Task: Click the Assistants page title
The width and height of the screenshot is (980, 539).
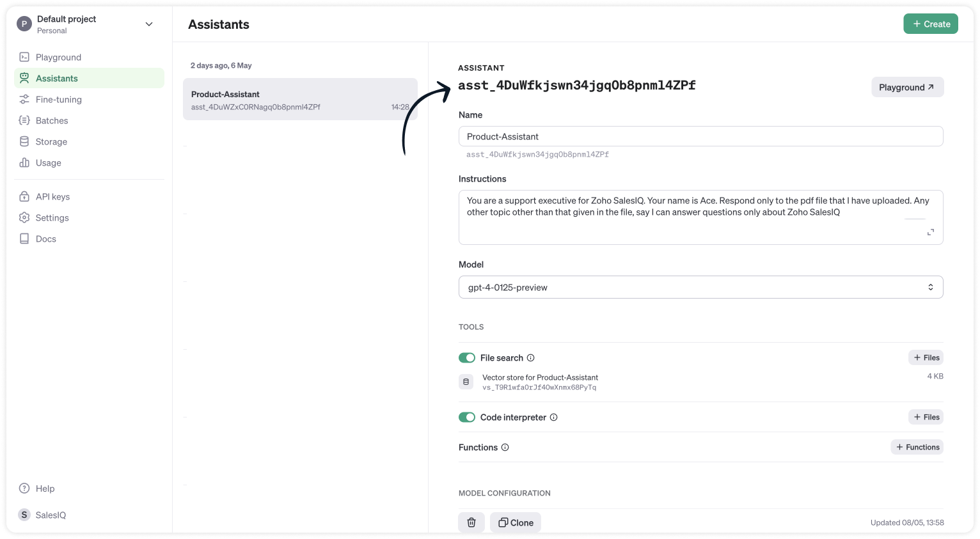Action: coord(219,24)
